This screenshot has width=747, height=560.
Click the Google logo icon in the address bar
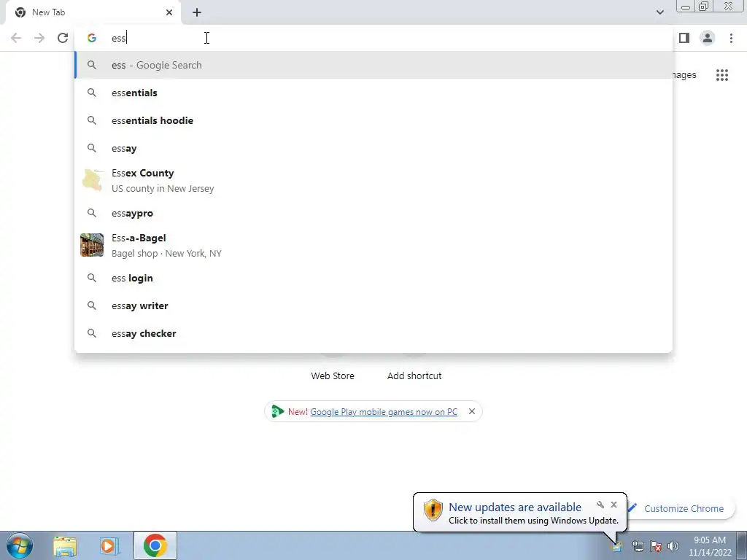coord(92,38)
